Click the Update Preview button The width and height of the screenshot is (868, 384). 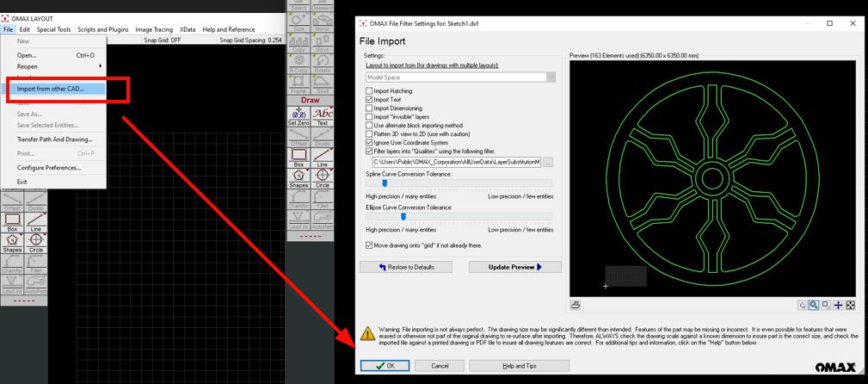[x=514, y=267]
